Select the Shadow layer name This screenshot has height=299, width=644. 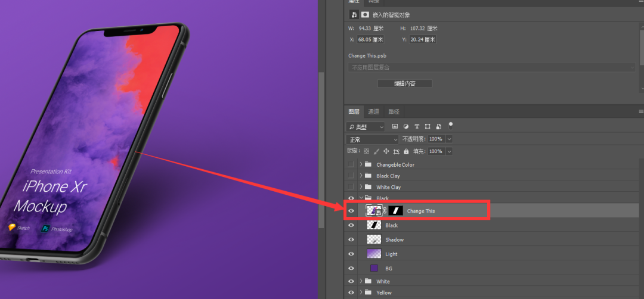[x=395, y=239]
